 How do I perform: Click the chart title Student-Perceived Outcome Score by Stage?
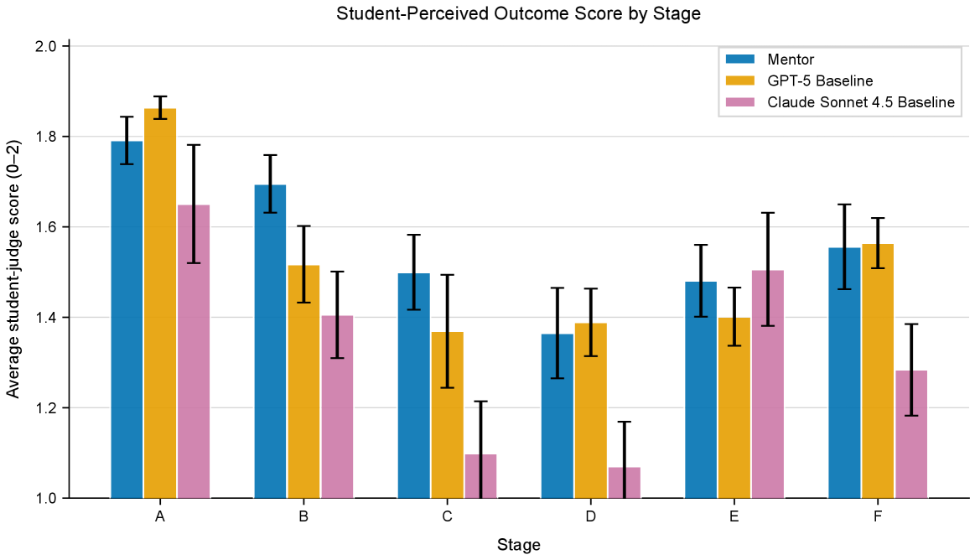pyautogui.click(x=518, y=13)
